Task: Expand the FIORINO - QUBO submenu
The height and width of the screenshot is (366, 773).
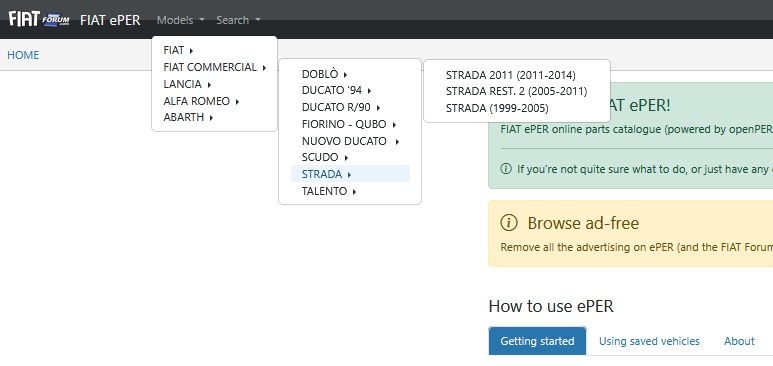Action: (350, 124)
